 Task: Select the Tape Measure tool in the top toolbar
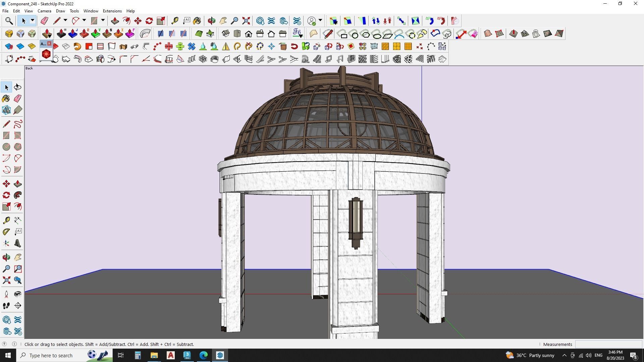pyautogui.click(x=175, y=21)
